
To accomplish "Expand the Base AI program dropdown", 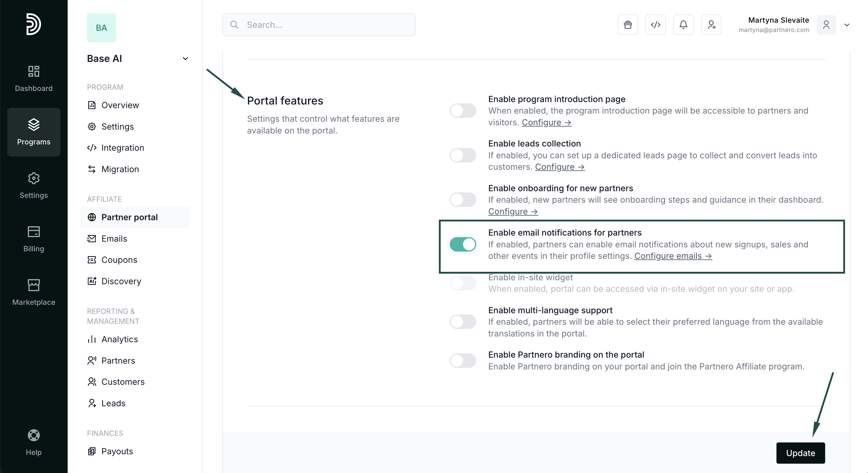I will point(185,59).
